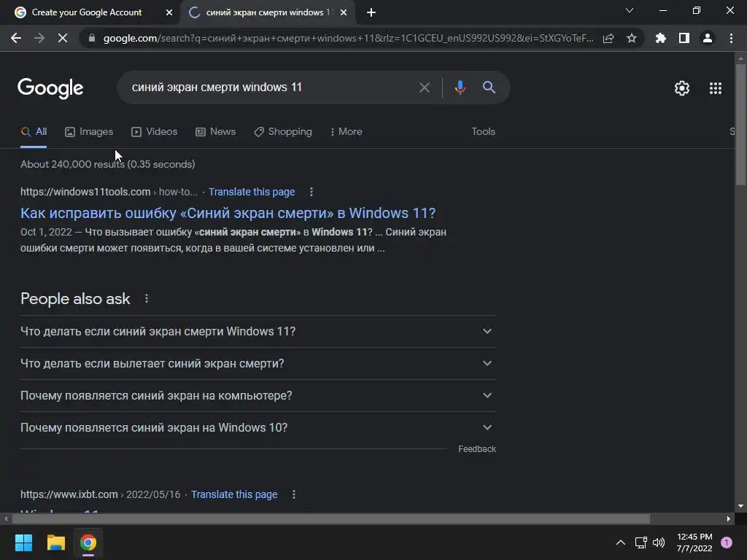Open the Google apps grid

click(x=716, y=88)
